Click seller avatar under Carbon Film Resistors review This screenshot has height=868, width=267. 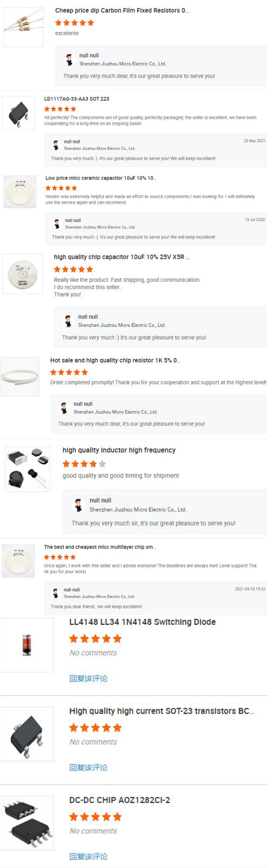click(69, 60)
